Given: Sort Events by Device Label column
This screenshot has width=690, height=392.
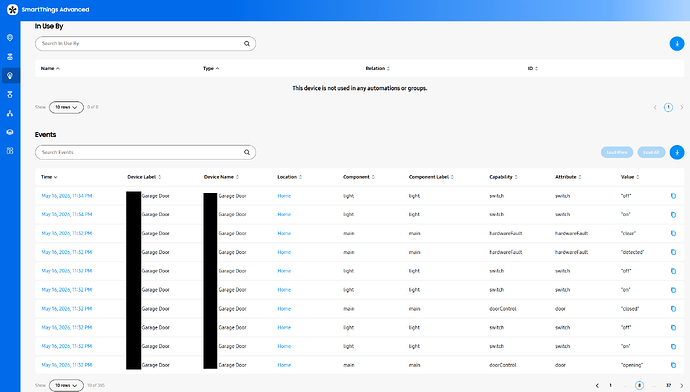Looking at the screenshot, I should click(x=144, y=177).
